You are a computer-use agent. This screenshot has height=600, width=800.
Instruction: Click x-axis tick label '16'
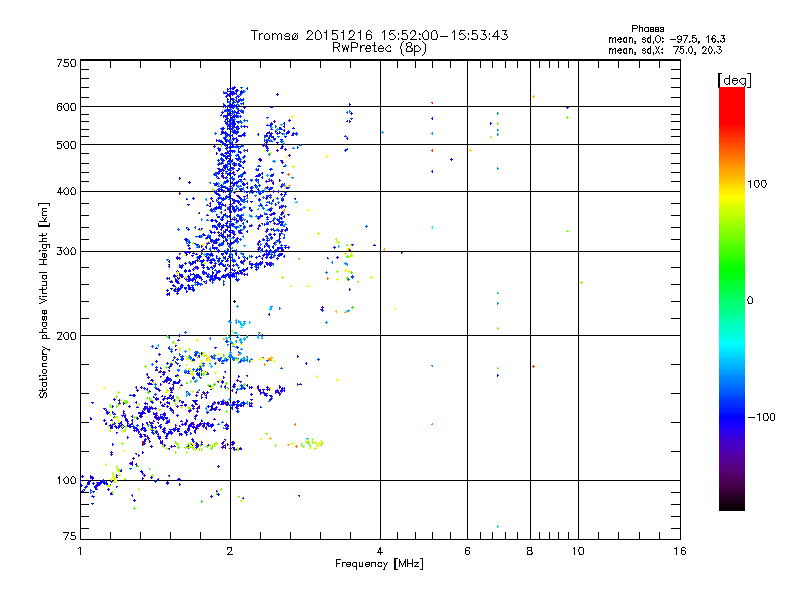[680, 551]
